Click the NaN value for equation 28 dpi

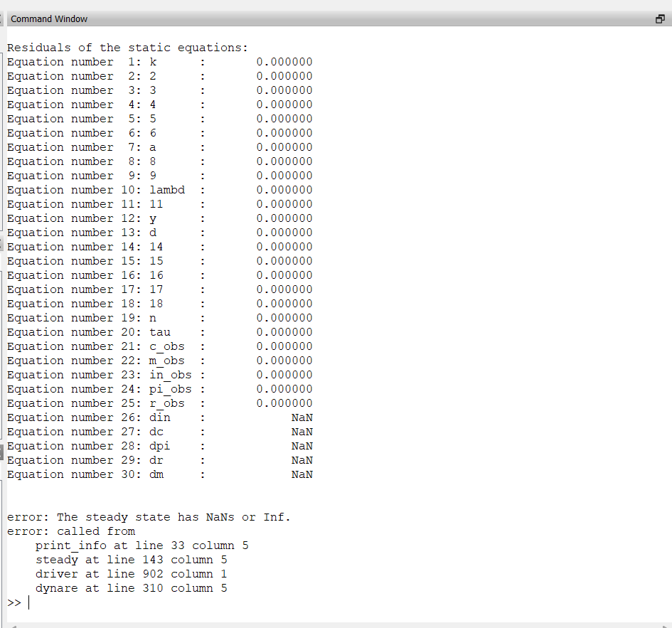(302, 446)
